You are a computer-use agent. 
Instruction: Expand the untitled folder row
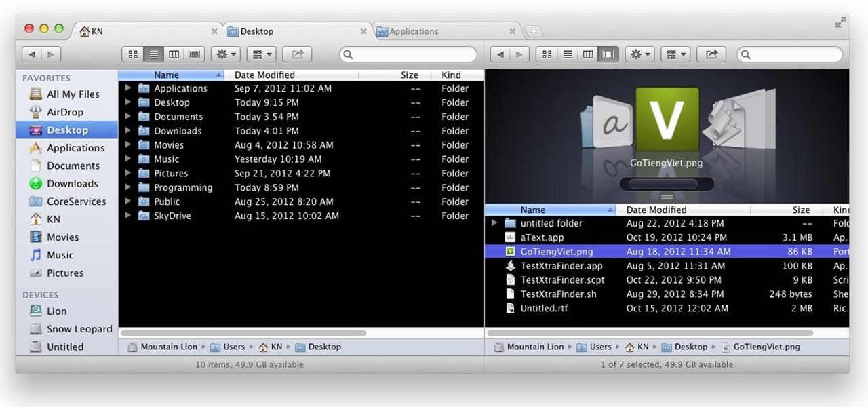(x=494, y=223)
